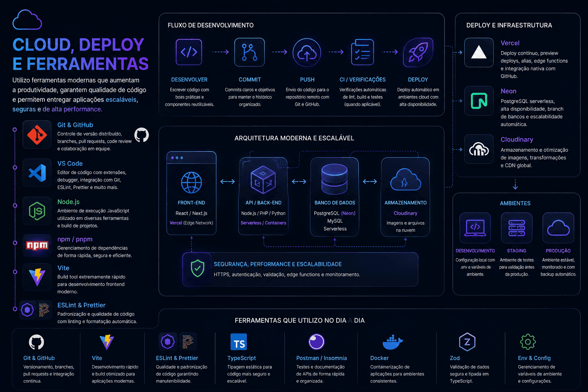Click the ESLint hexagon icon in the left list
This screenshot has width=588, height=392.
(x=27, y=310)
